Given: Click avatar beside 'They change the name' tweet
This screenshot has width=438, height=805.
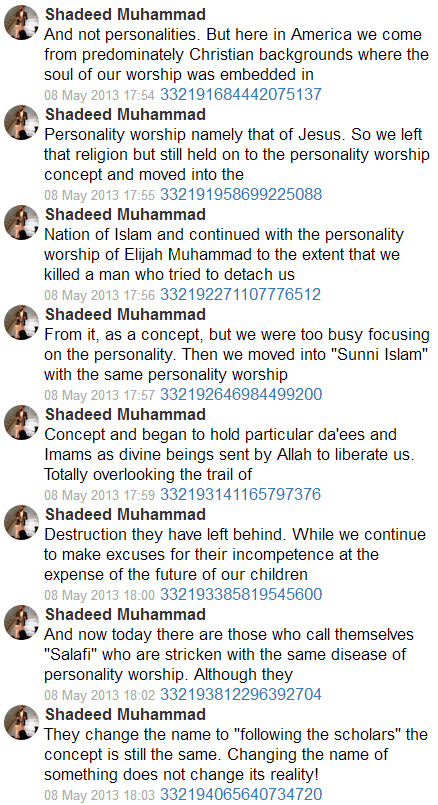Looking at the screenshot, I should (22, 723).
